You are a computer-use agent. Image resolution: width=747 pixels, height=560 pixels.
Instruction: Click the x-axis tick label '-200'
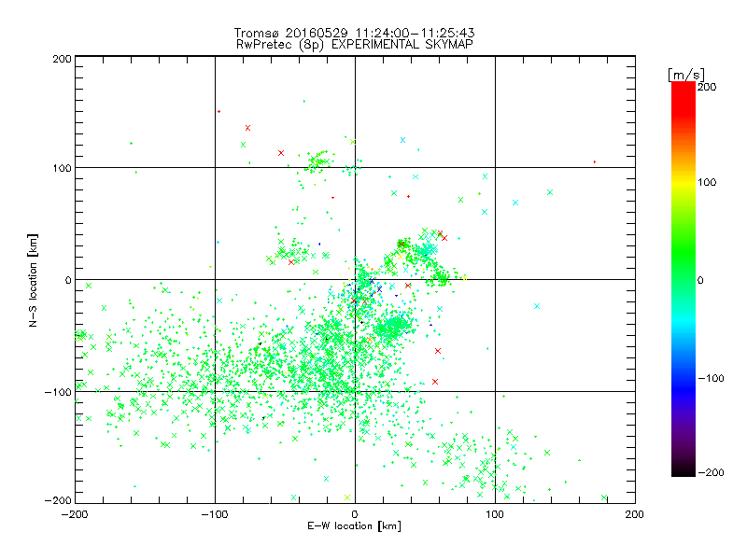(75, 514)
